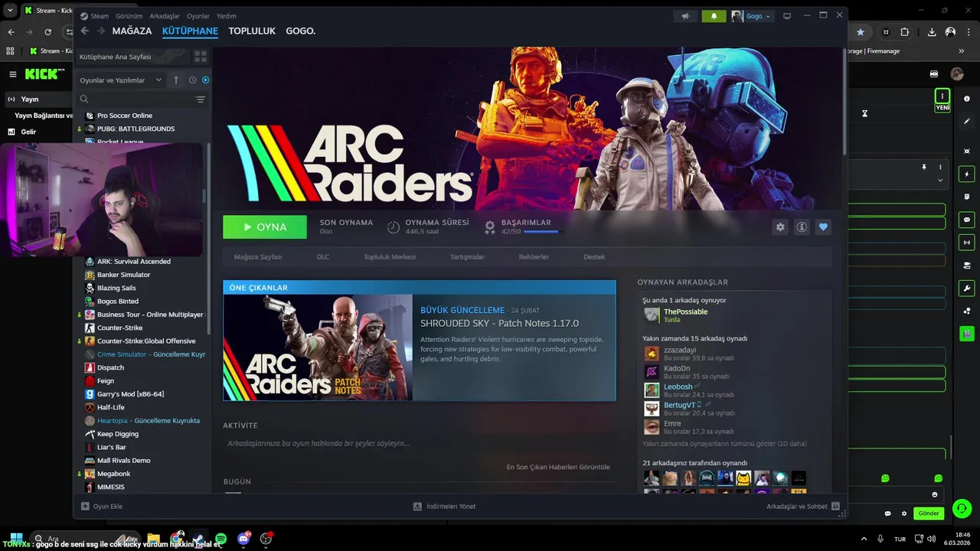Open GOGO. profile tab
The height and width of the screenshot is (551, 980).
pyautogui.click(x=301, y=31)
